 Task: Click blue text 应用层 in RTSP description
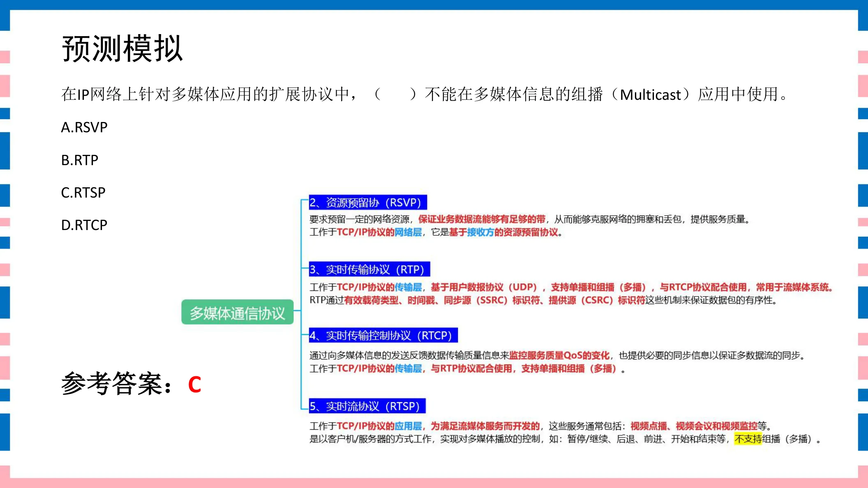(408, 426)
